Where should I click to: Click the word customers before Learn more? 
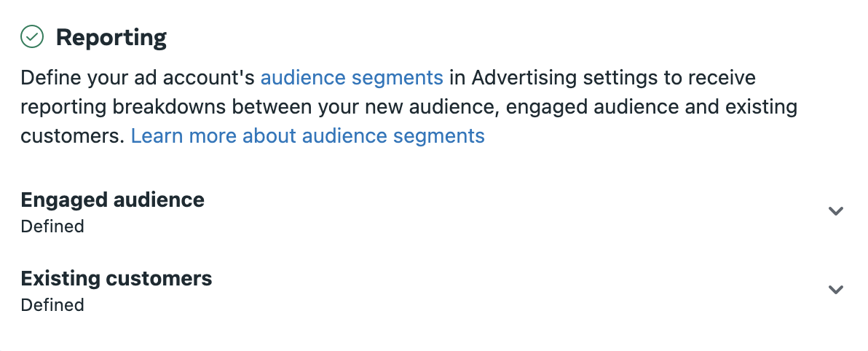(x=73, y=135)
